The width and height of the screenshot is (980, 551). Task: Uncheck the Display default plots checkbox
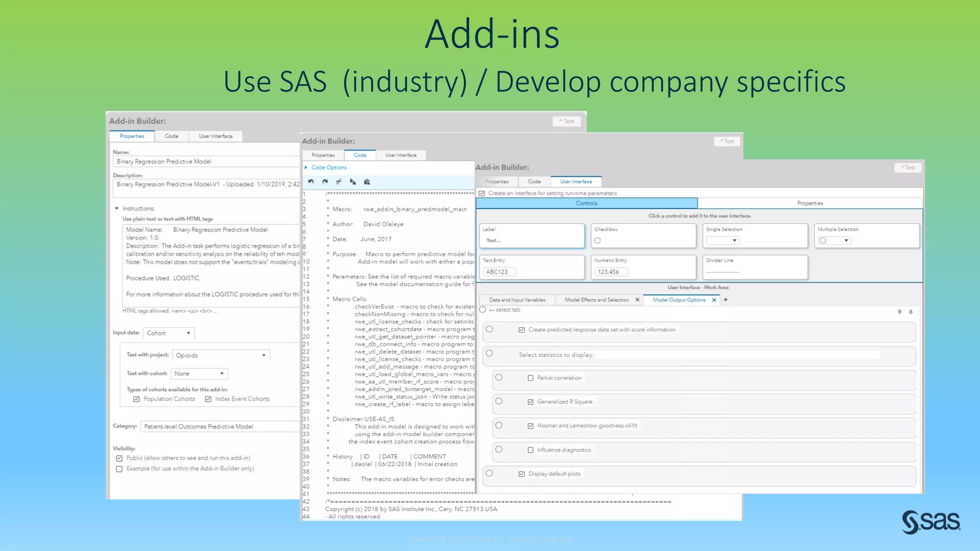(x=522, y=474)
